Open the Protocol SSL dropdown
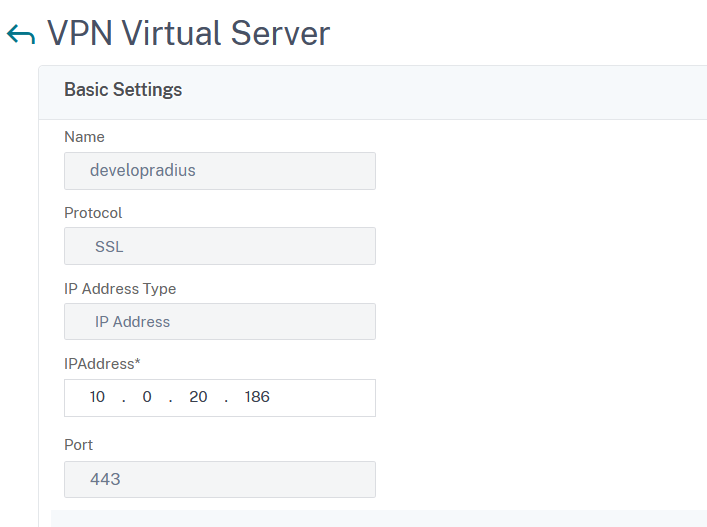This screenshot has height=527, width=707. 219,246
